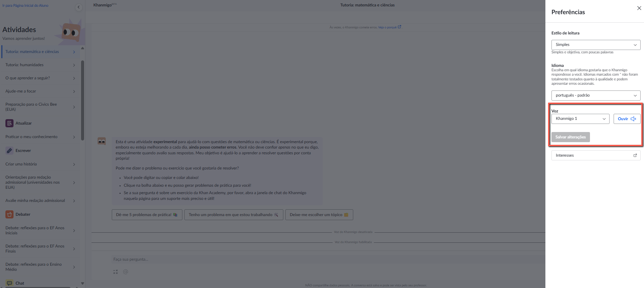Click the sidebar scroll down arrow

click(x=82, y=283)
